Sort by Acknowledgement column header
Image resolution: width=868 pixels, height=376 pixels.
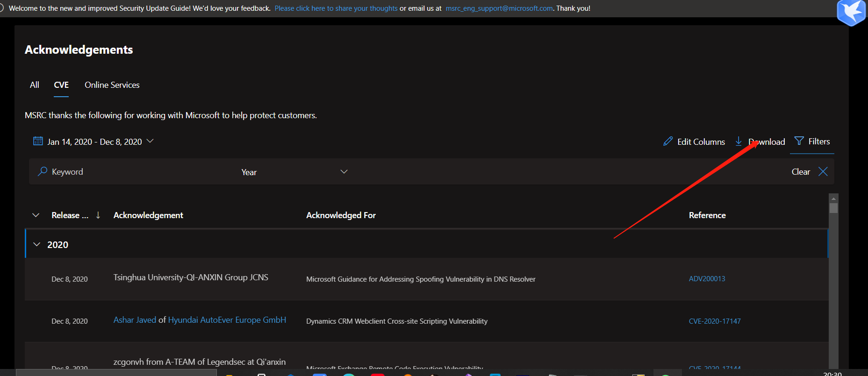coord(148,215)
